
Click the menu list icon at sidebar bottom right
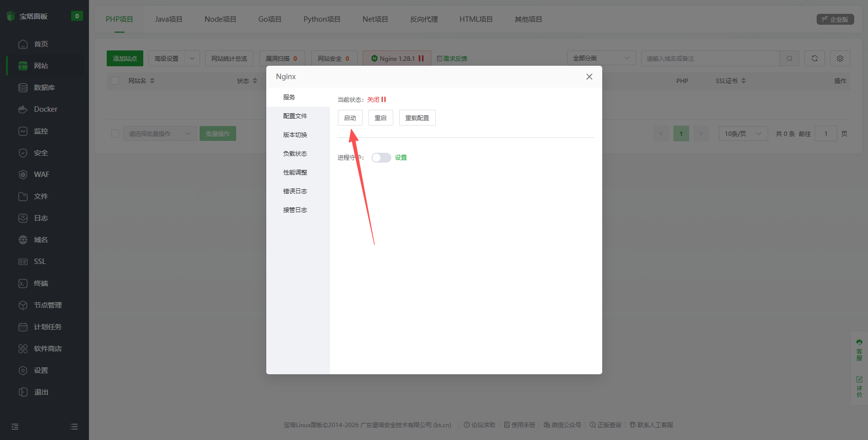74,427
